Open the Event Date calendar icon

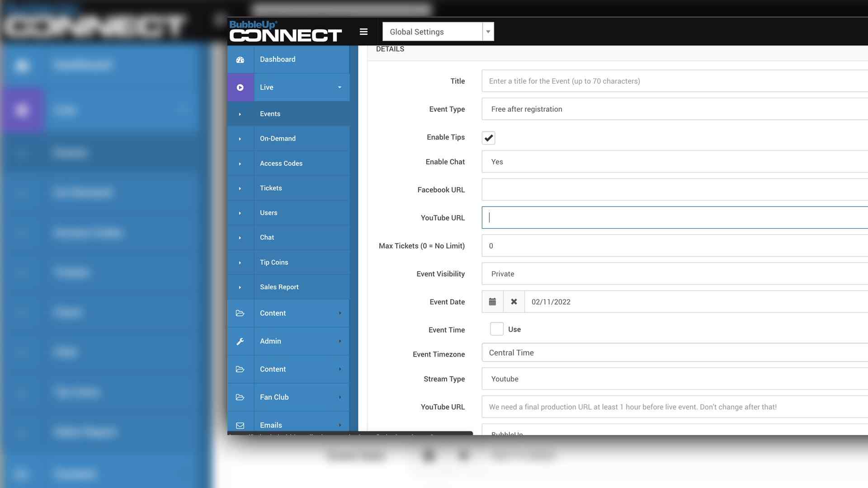tap(492, 302)
